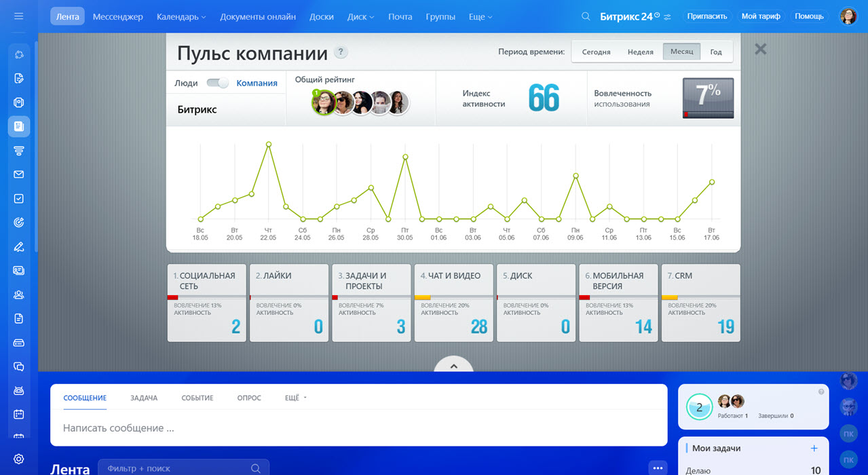868x475 pixels.
Task: Click the search icon in the feed filter
Action: 255,468
